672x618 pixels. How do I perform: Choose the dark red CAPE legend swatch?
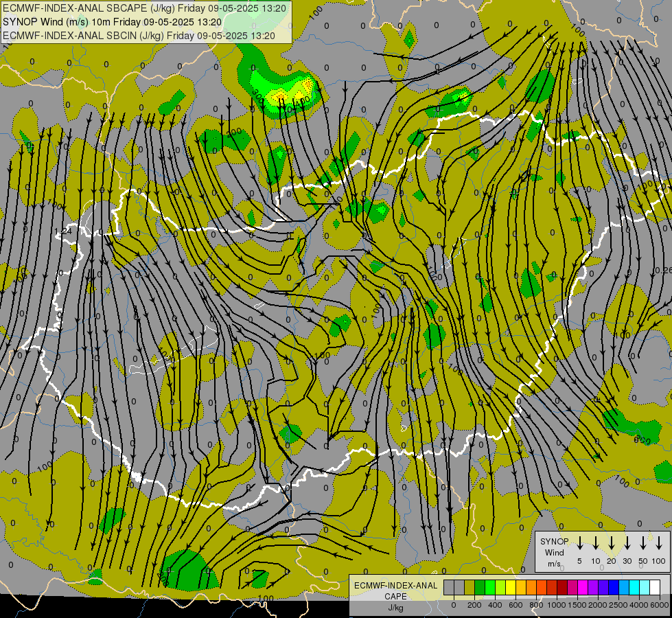point(562,588)
